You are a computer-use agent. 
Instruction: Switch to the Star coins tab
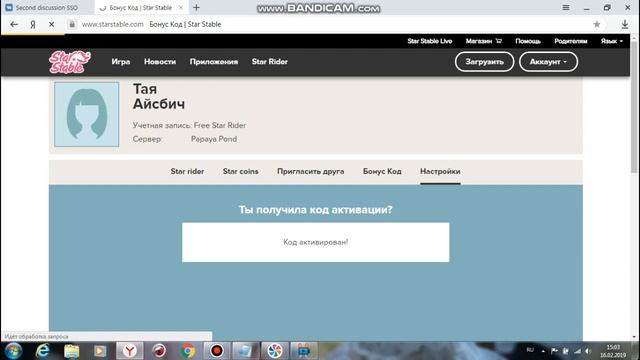240,171
